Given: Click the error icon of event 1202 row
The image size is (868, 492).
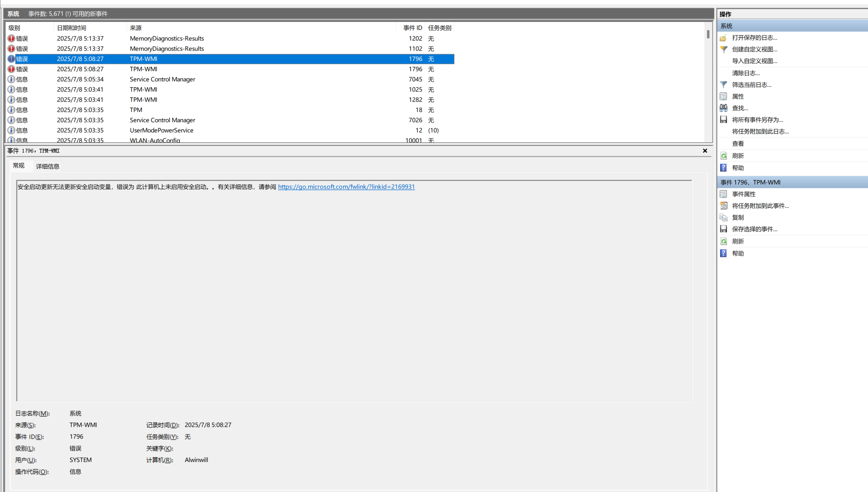Looking at the screenshot, I should click(11, 39).
